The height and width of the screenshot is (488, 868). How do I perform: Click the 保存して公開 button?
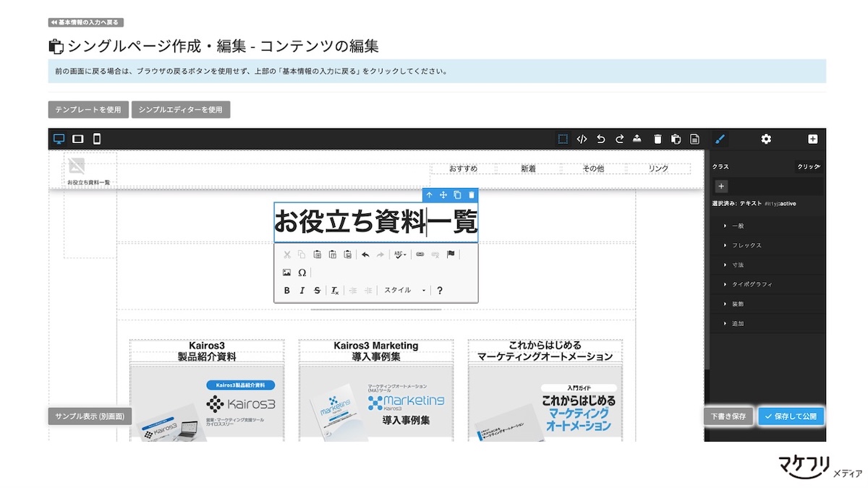point(791,416)
